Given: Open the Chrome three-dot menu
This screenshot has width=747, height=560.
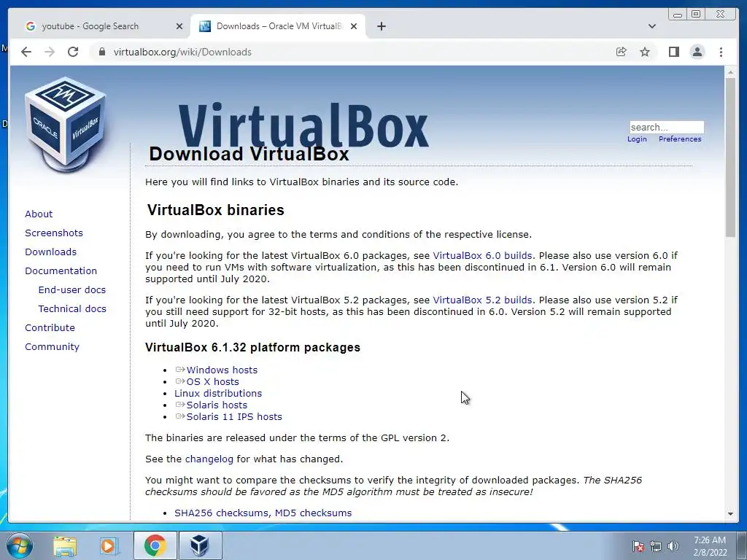Looking at the screenshot, I should pos(721,52).
